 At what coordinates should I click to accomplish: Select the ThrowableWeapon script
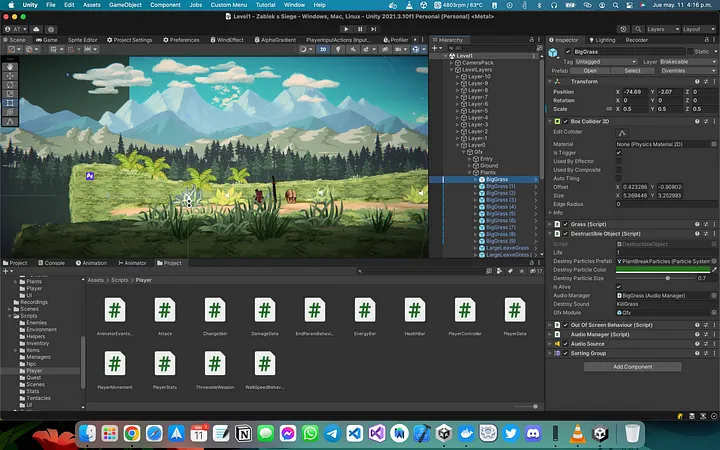[215, 370]
